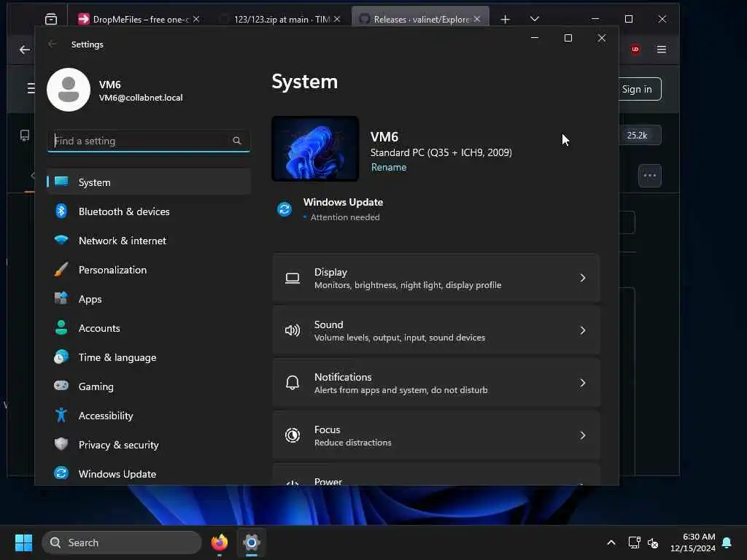Click the Sound speaker icon

[x=293, y=330]
